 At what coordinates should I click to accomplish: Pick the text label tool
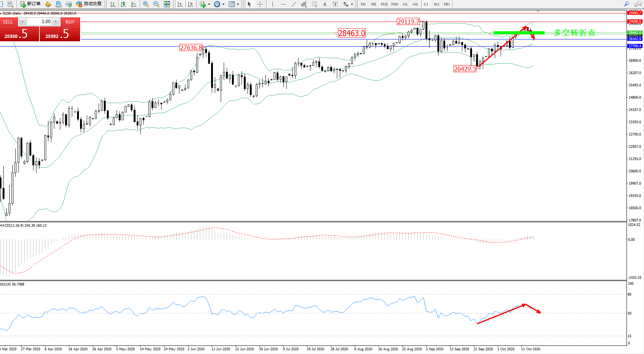325,4
